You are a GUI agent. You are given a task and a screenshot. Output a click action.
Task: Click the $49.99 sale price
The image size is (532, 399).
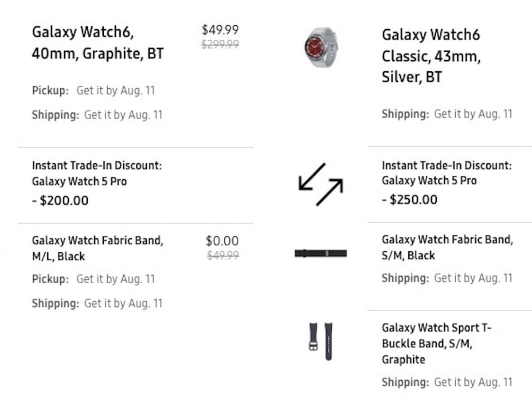tap(220, 30)
